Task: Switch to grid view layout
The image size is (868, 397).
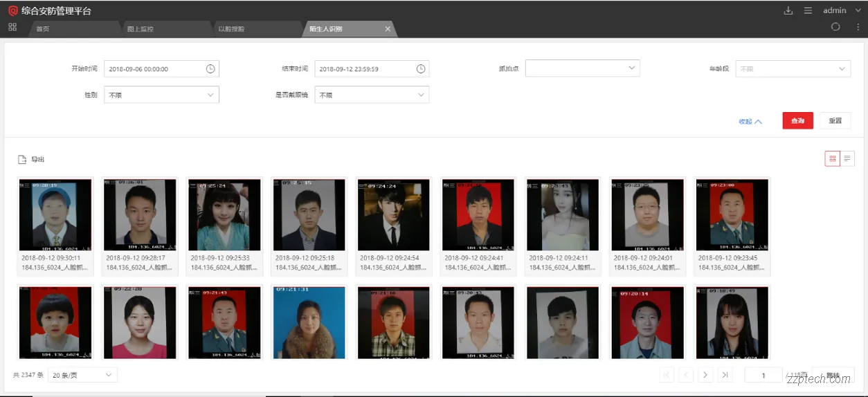Action: pyautogui.click(x=832, y=159)
